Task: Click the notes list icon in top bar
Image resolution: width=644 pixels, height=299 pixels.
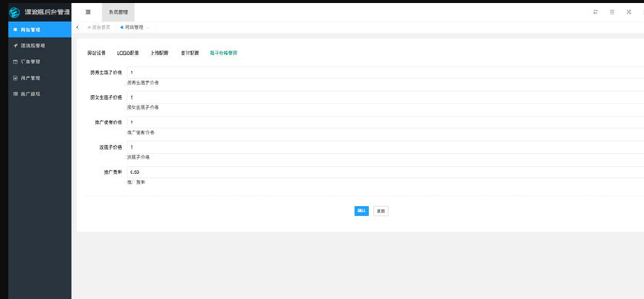Action: tap(612, 12)
